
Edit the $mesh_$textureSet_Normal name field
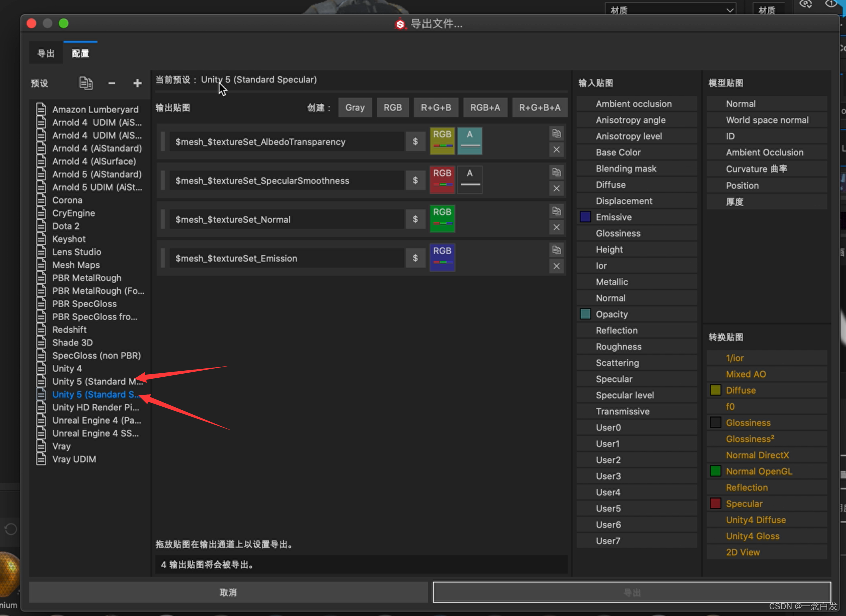pos(287,219)
